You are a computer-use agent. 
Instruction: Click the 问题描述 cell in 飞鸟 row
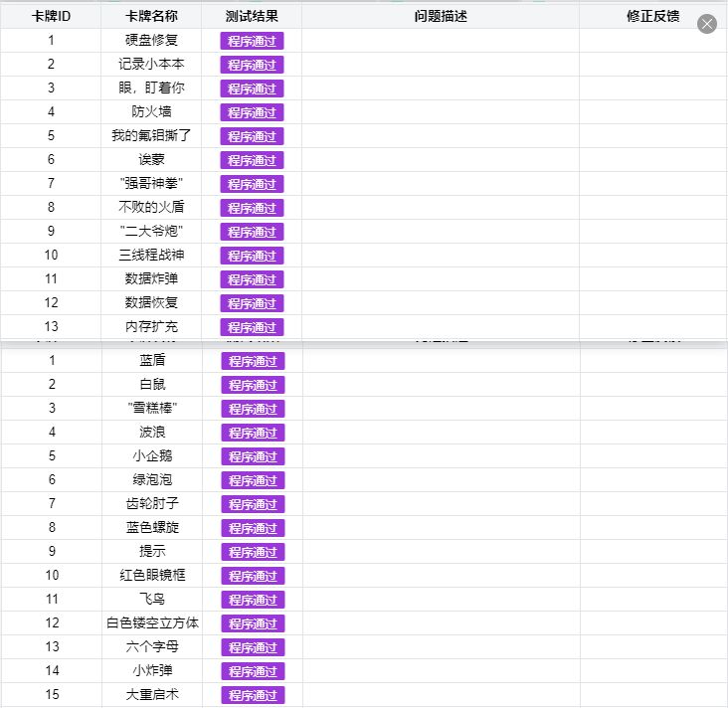point(440,599)
